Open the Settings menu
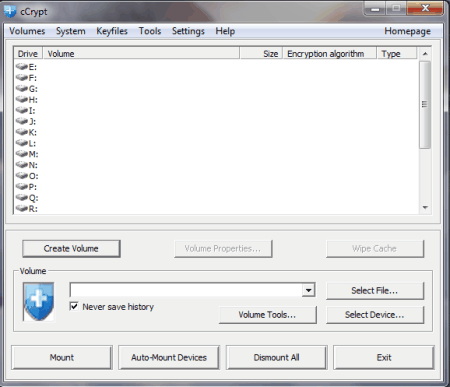Screen dimensions: 450x387 [188, 31]
